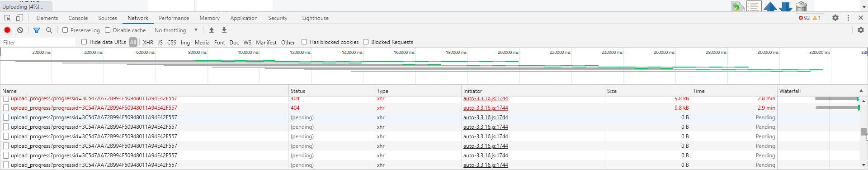Filter requests by Doc

(234, 42)
